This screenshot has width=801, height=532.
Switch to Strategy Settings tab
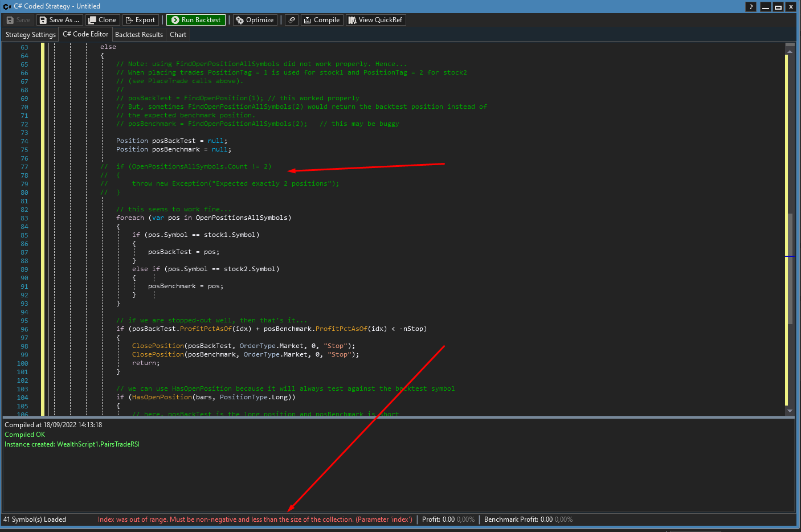click(30, 35)
